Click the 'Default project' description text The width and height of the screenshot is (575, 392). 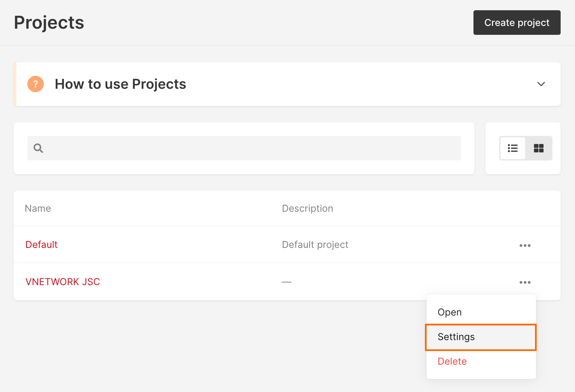coord(315,244)
